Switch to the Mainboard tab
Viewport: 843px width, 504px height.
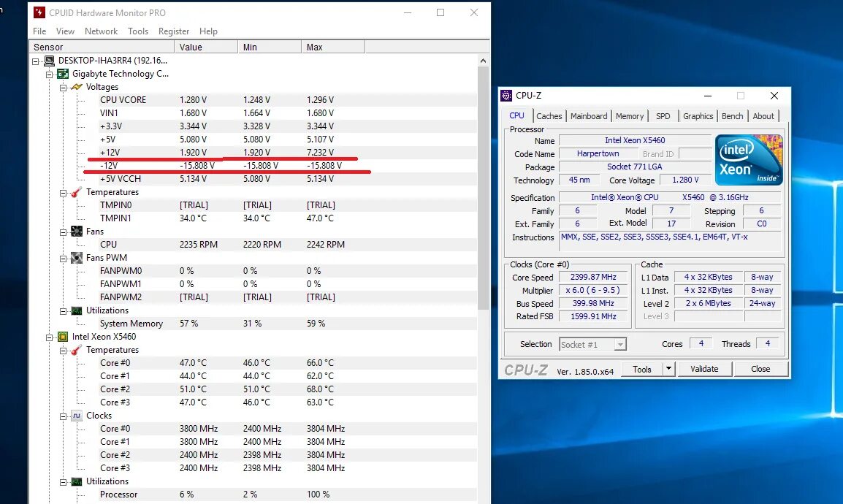[x=589, y=116]
